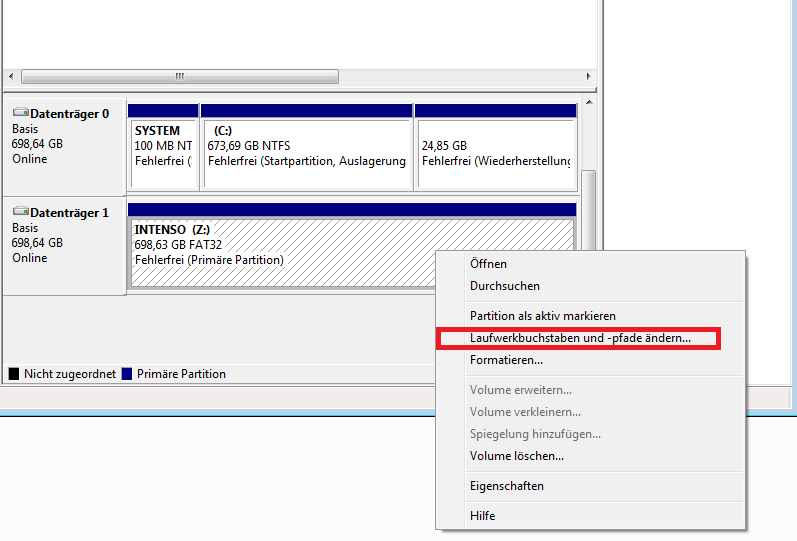This screenshot has height=541, width=797.
Task: Click the horizontal scrollbar thumb
Action: 179,76
